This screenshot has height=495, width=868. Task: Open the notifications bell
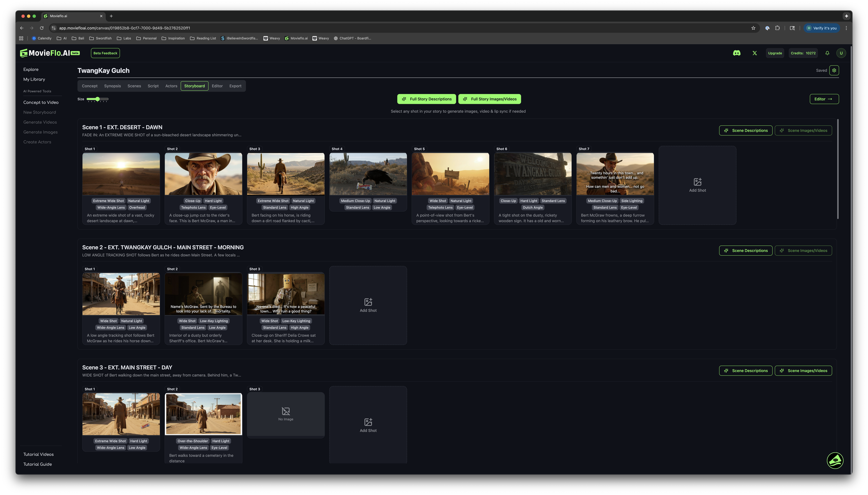827,53
